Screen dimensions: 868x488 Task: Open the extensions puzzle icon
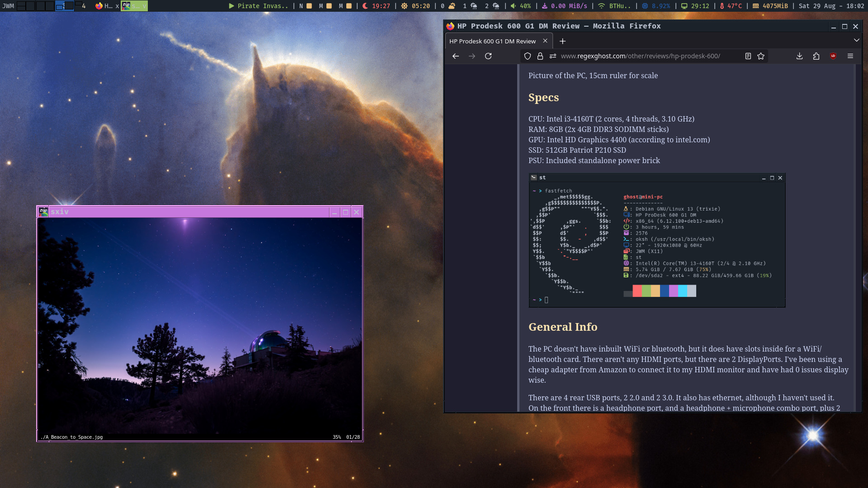[816, 56]
